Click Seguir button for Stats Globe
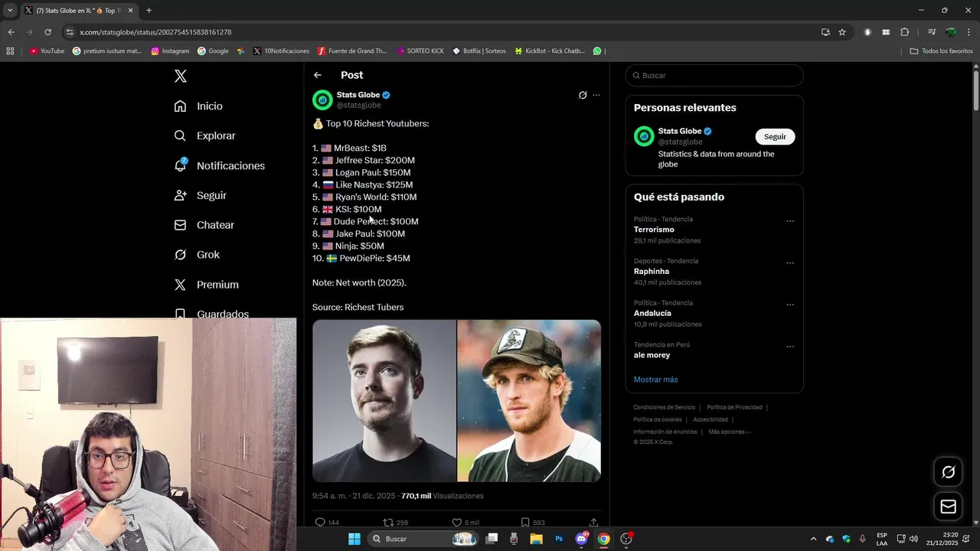The height and width of the screenshot is (551, 980). coord(775,136)
